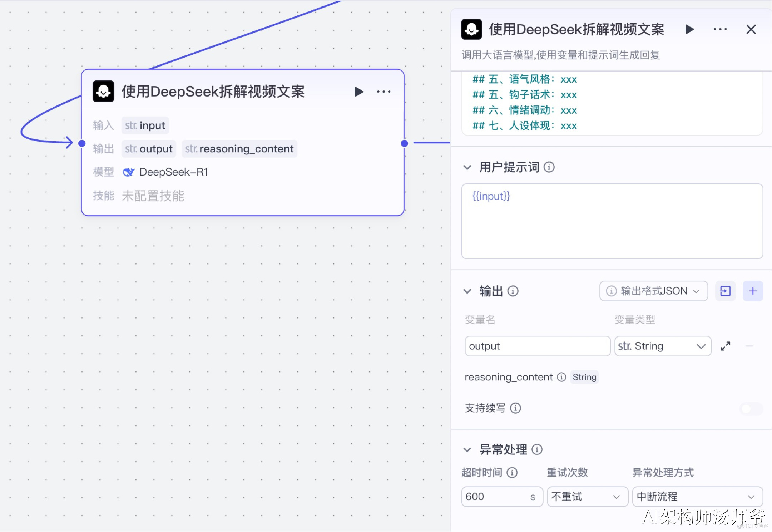Click the import output schema icon
This screenshot has width=772, height=532.
click(x=725, y=291)
